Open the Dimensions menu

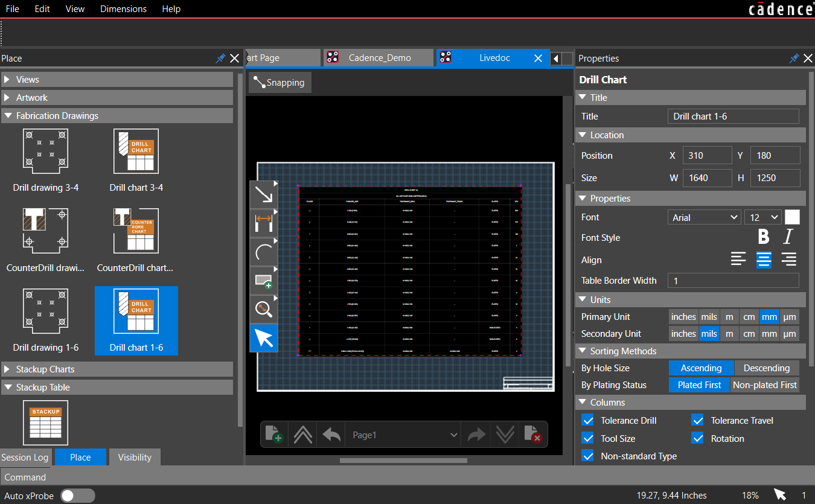pyautogui.click(x=123, y=9)
